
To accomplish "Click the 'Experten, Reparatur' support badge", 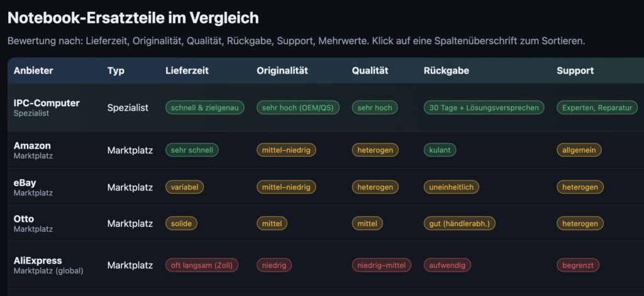I will [597, 107].
